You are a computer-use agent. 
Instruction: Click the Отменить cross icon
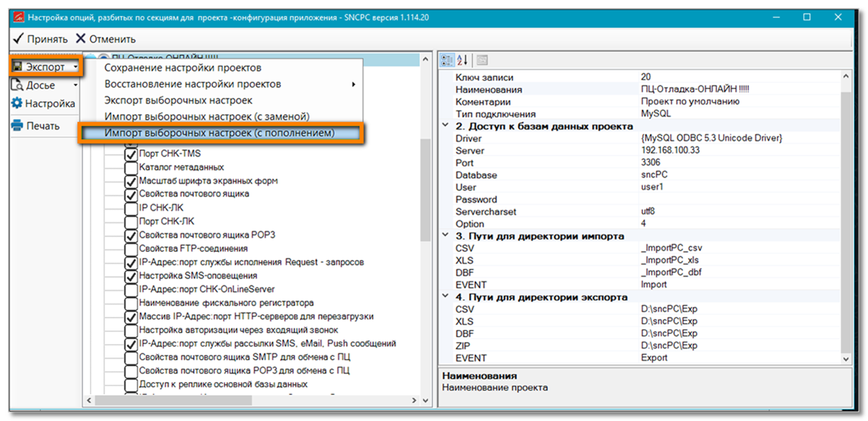(80, 39)
